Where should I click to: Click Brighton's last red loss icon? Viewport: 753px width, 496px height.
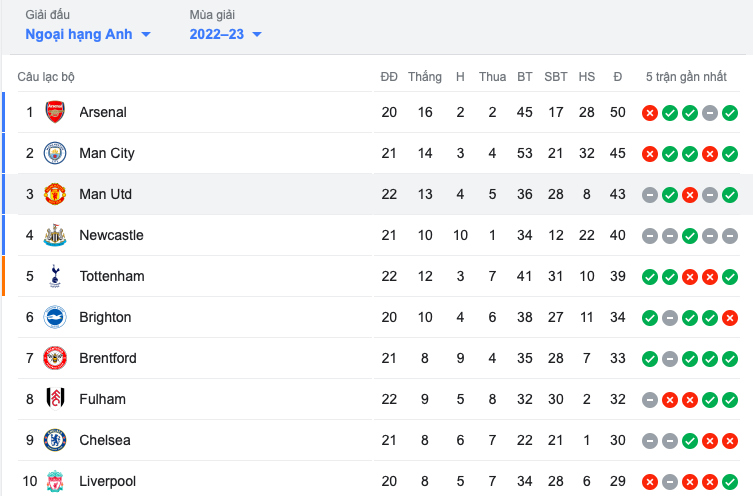pos(730,318)
